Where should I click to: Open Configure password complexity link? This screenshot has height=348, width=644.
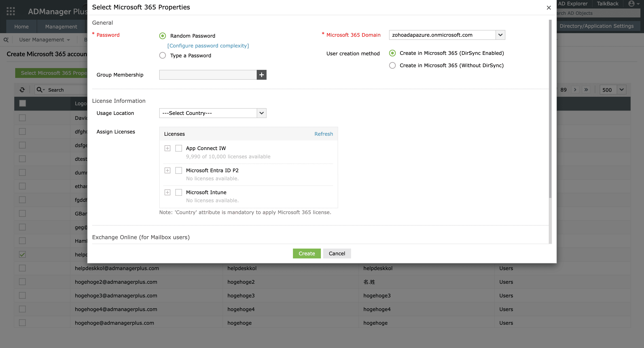point(208,45)
